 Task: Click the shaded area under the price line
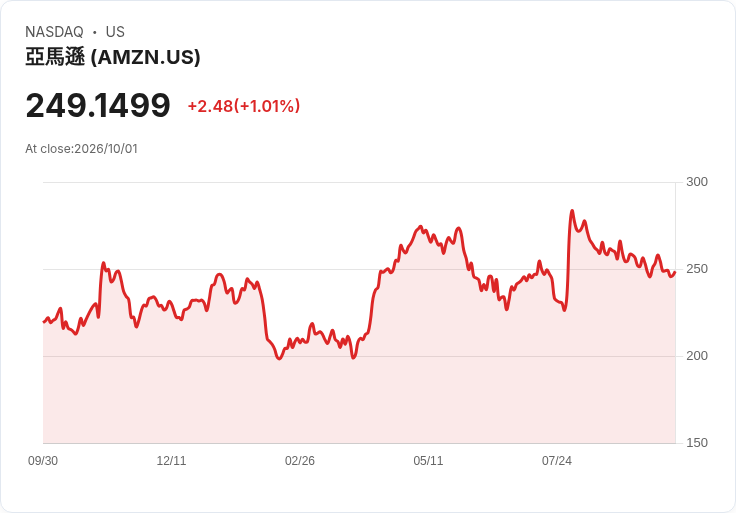click(359, 399)
